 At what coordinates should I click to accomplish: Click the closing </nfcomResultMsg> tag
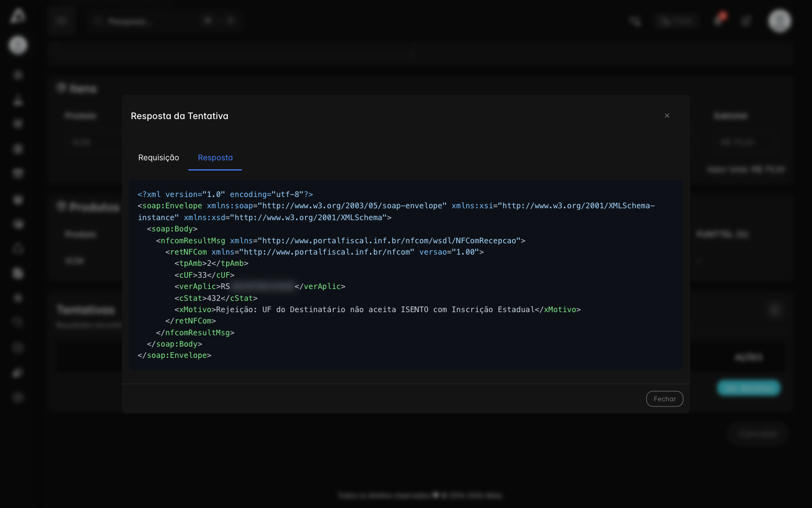point(195,332)
